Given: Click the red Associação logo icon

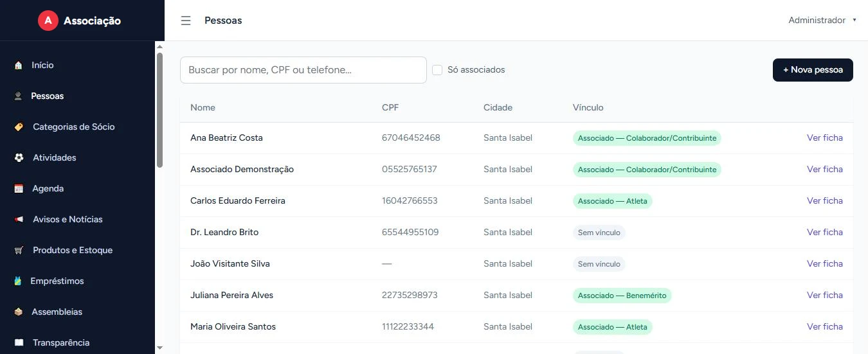Looking at the screenshot, I should tap(48, 21).
